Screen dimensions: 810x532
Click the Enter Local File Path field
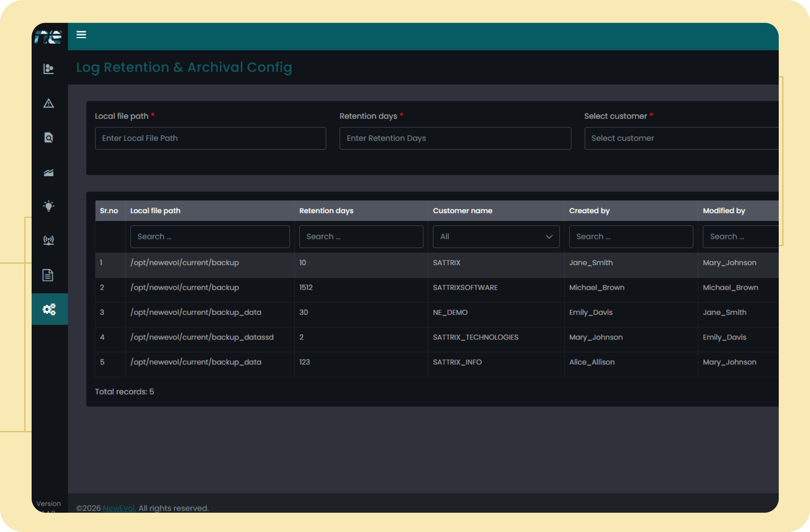pyautogui.click(x=210, y=138)
